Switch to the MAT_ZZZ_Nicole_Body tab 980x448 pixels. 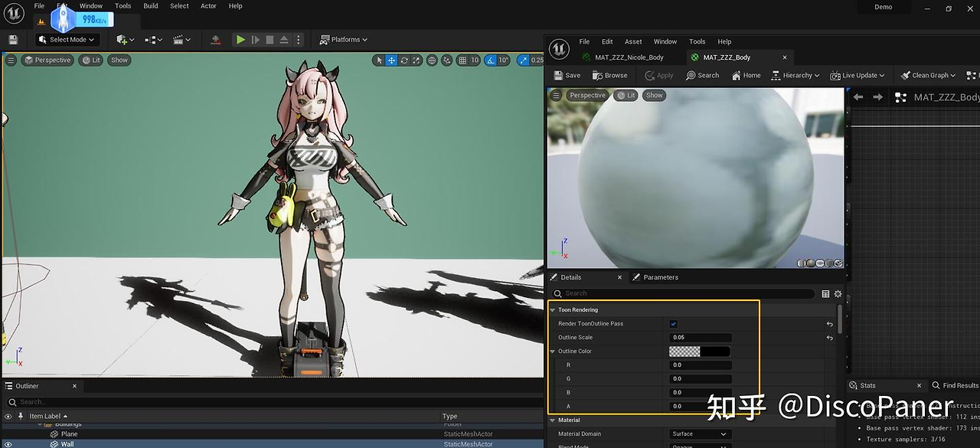point(623,57)
